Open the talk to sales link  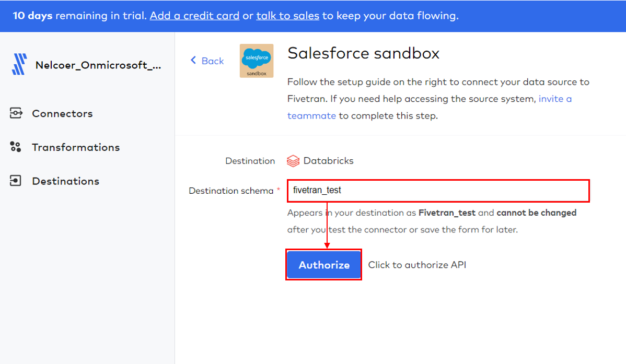[x=287, y=16]
